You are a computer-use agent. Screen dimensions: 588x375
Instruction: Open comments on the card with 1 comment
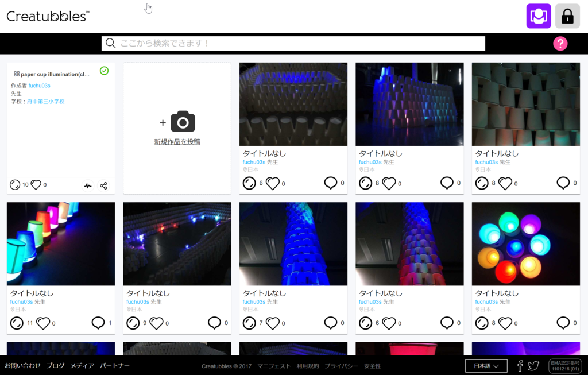click(x=98, y=323)
